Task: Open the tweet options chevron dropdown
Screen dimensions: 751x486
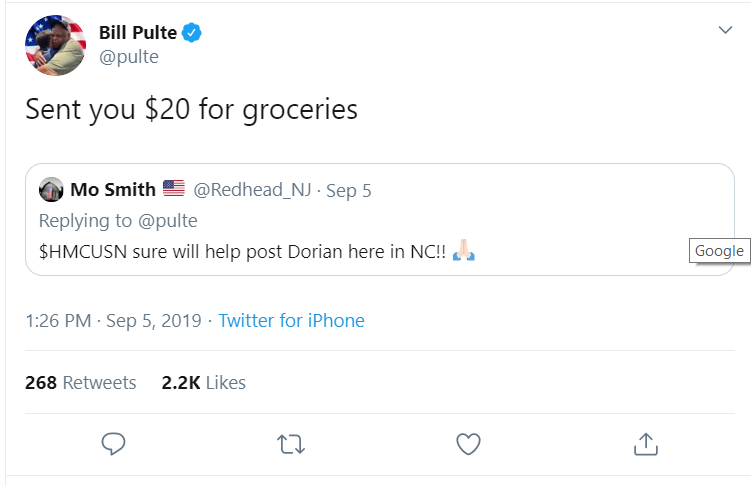Action: (726, 31)
